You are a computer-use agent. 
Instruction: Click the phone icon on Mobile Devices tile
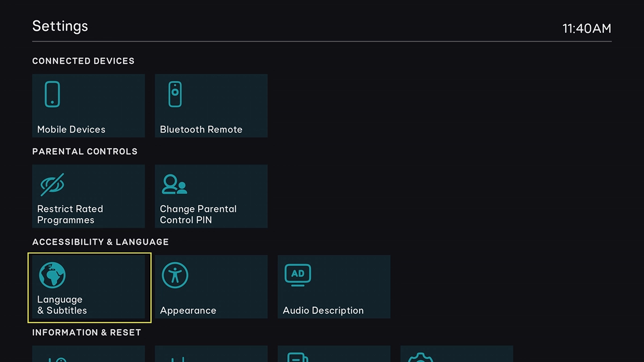point(52,94)
